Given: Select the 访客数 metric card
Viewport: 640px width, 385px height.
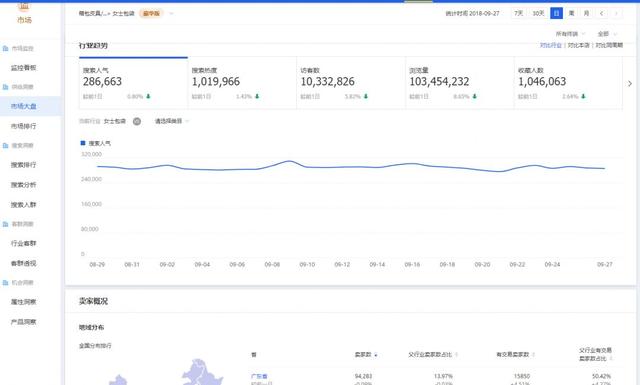Looking at the screenshot, I should tap(351, 83).
